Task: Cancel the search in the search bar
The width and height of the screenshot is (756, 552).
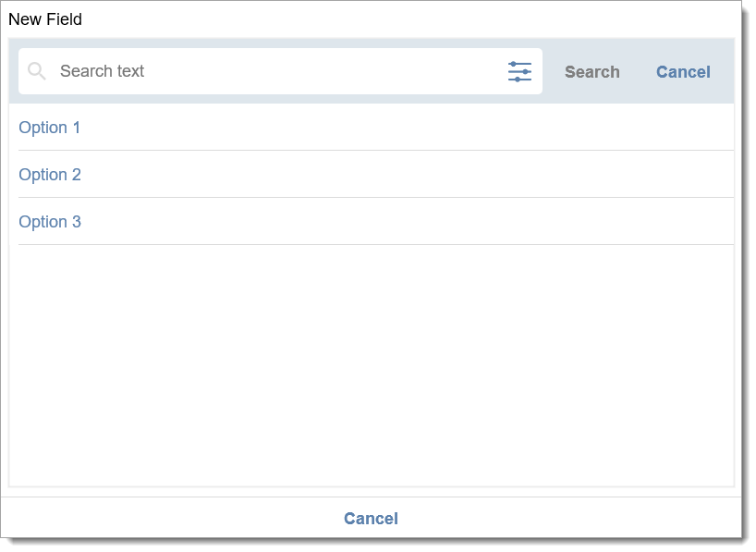Action: 683,72
